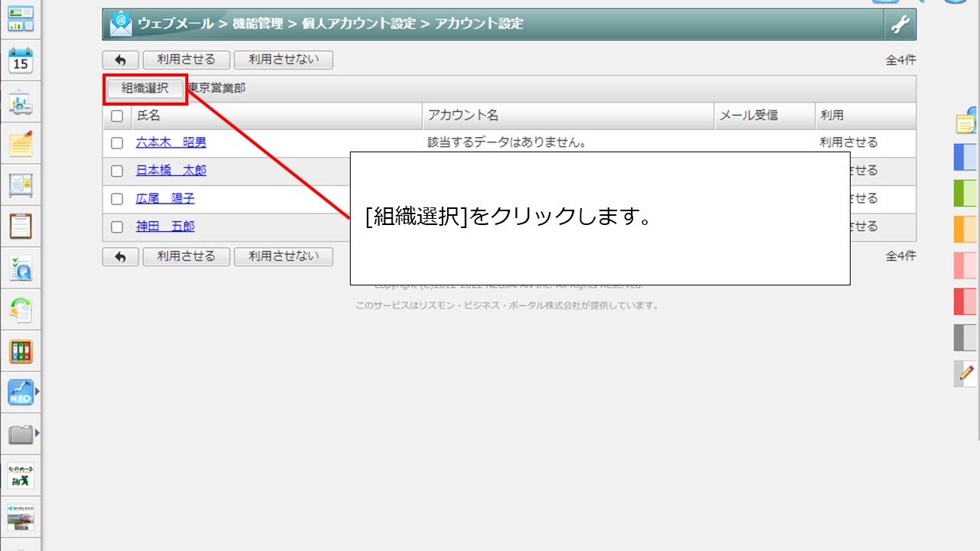980x551 pixels.
Task: Pick the green color swatch
Action: [966, 193]
